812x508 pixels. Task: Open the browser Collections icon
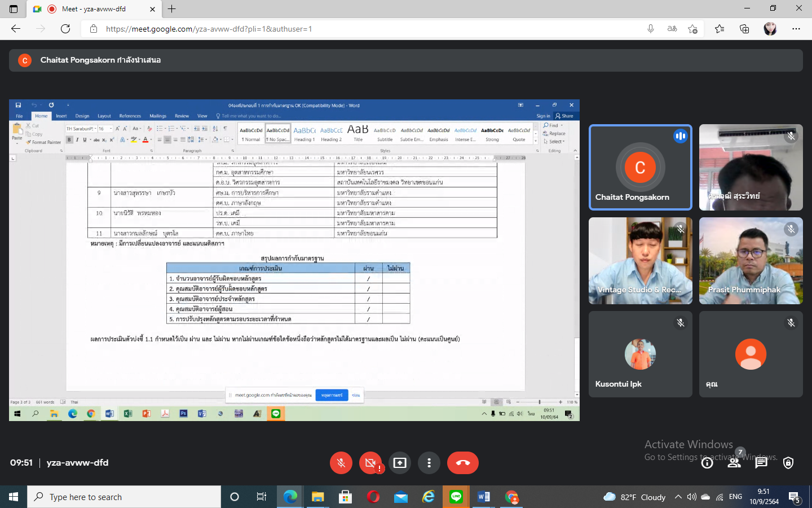pyautogui.click(x=744, y=29)
